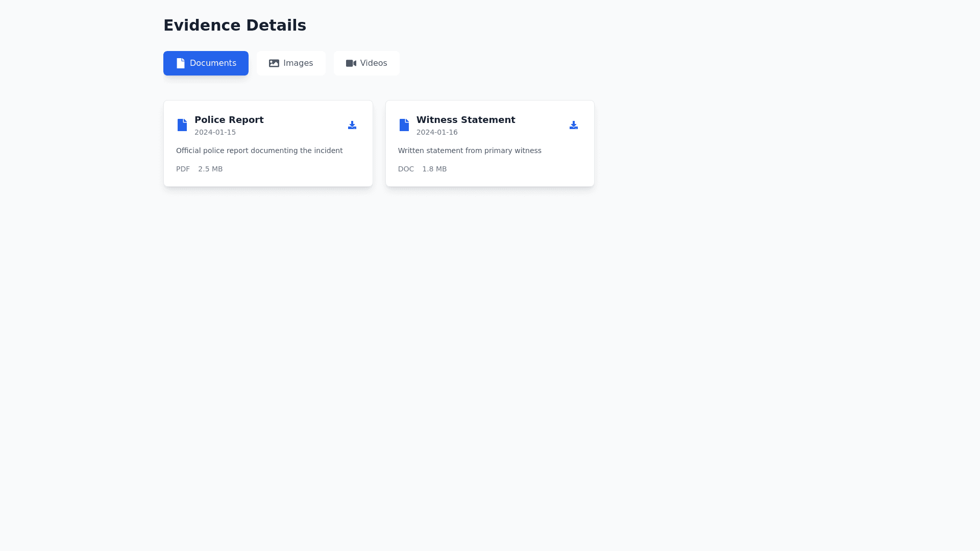Open the Police Report title

coord(229,120)
